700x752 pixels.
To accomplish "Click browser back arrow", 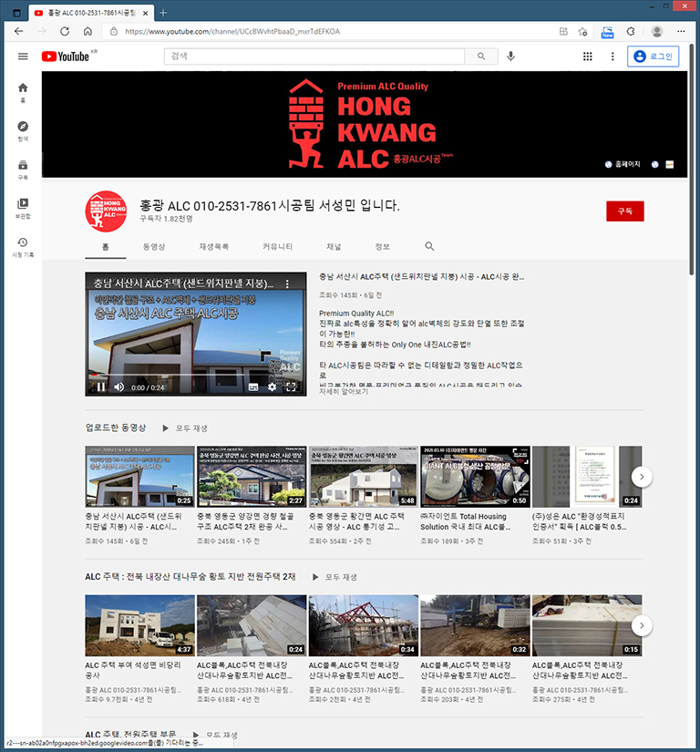I will point(19,31).
